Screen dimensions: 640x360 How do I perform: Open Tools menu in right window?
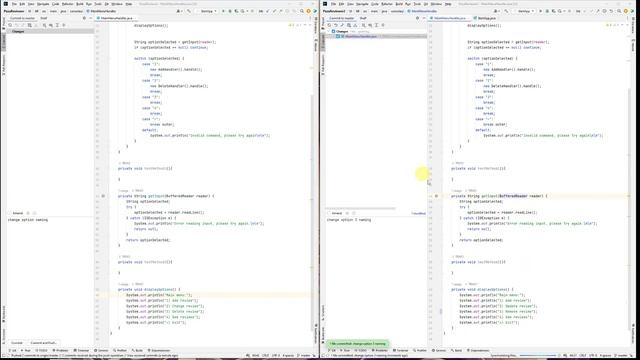(x=417, y=4)
